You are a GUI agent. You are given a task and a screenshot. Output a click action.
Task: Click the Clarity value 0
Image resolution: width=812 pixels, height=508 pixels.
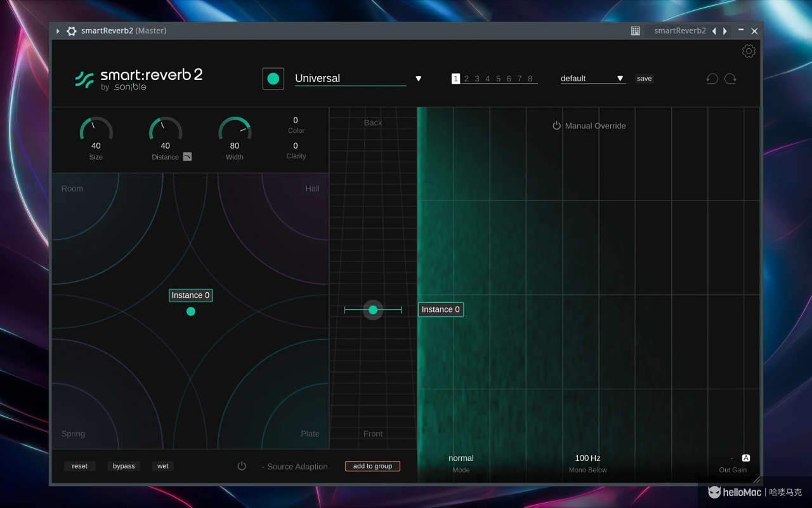point(296,145)
